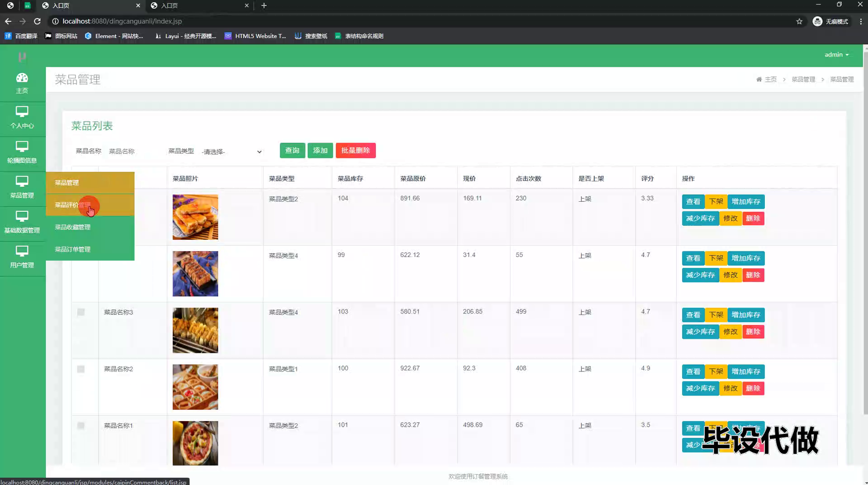Select 菜品订单管理 in the submenu
868x485 pixels.
coord(90,249)
